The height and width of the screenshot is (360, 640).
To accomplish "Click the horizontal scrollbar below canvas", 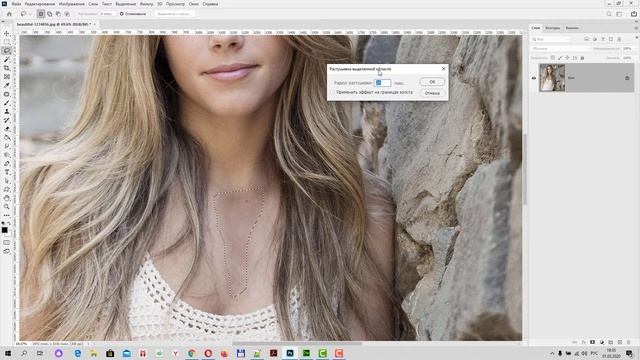I will click(297, 344).
